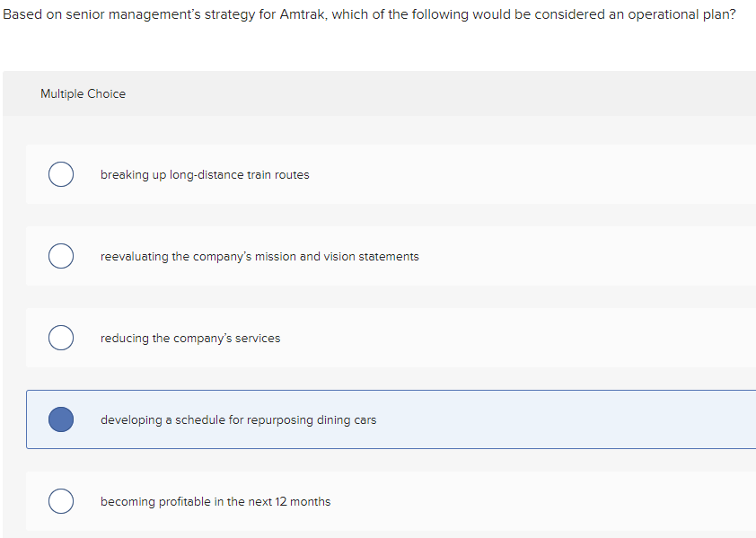The width and height of the screenshot is (756, 538).
Task: Select 'reducing the company's services' radio button
Action: coord(61,338)
